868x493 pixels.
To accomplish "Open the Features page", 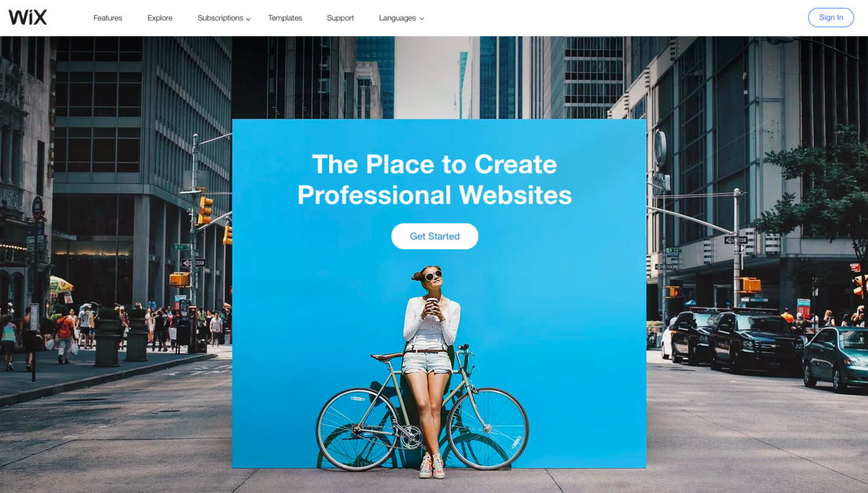I will pos(108,18).
